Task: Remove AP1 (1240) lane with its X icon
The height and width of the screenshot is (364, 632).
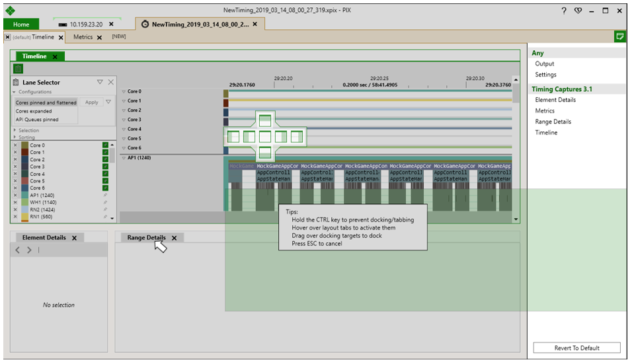Action: pyautogui.click(x=15, y=195)
